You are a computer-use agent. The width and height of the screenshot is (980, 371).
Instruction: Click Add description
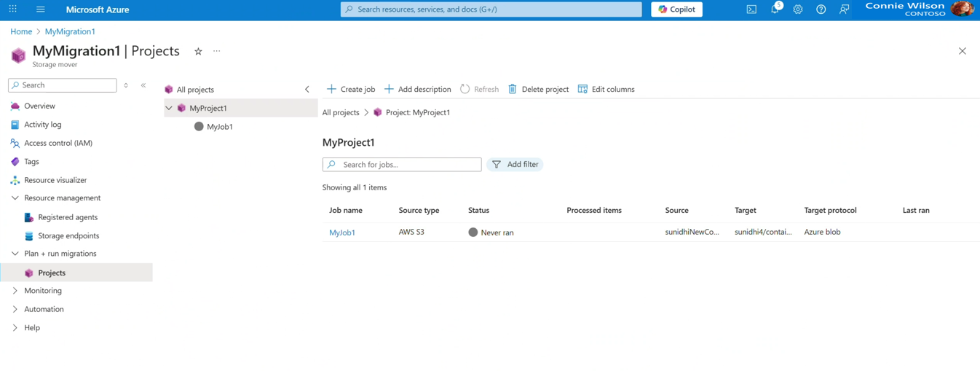(x=418, y=89)
